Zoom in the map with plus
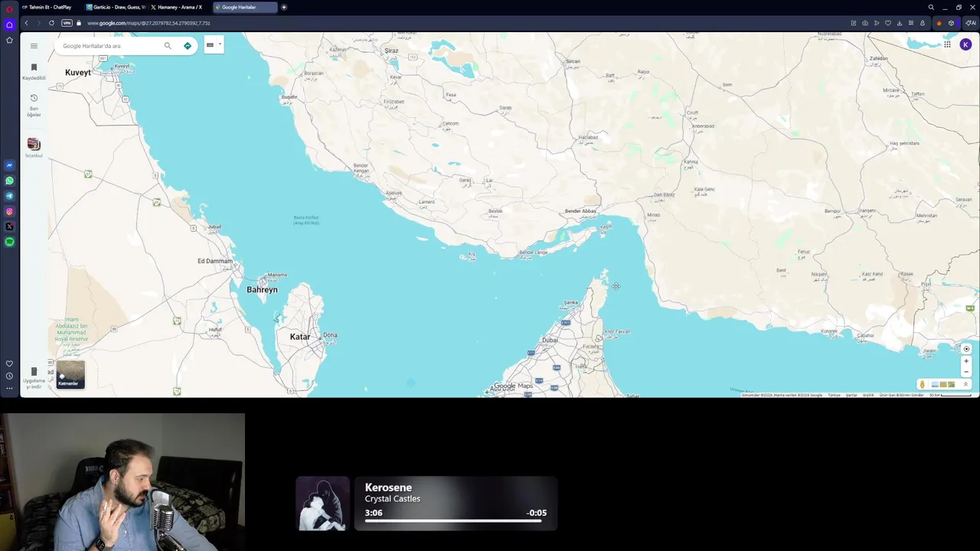 [x=966, y=361]
